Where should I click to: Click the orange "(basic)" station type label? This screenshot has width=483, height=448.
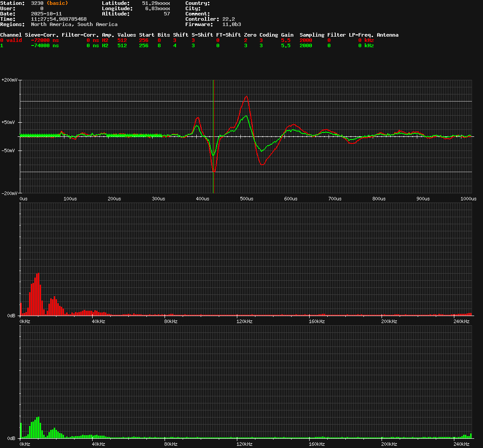pos(57,3)
